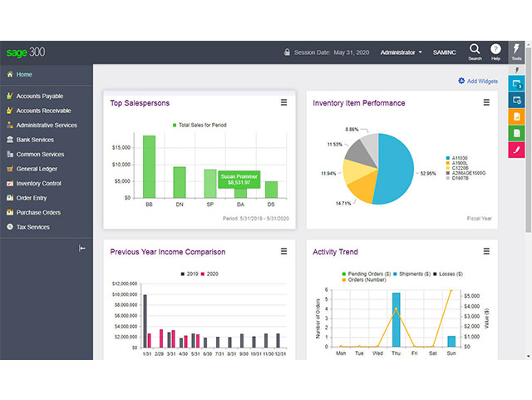Open Activity Trend widget options menu
Screen dimensions: 532x400
tap(486, 251)
